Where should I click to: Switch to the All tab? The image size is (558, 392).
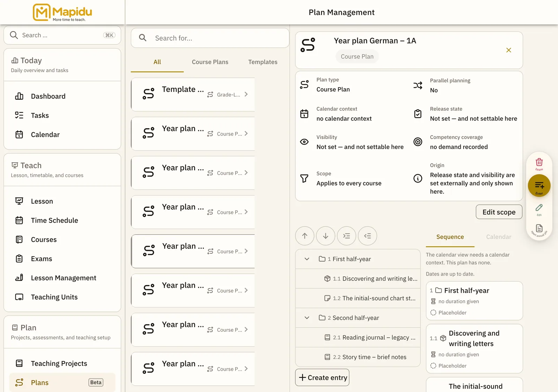click(x=157, y=62)
